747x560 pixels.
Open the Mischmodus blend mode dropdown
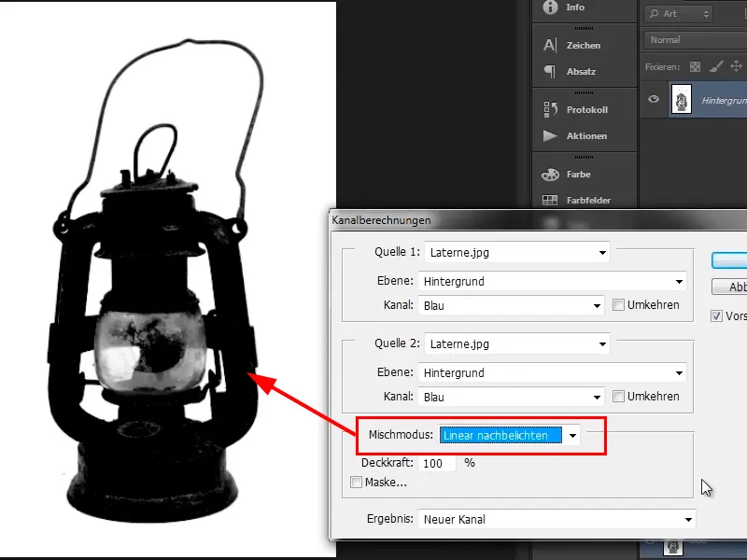[509, 435]
